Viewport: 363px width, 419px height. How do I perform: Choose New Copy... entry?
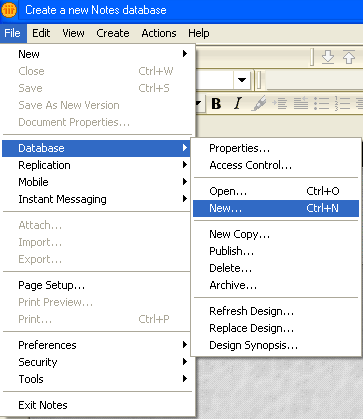(x=276, y=234)
